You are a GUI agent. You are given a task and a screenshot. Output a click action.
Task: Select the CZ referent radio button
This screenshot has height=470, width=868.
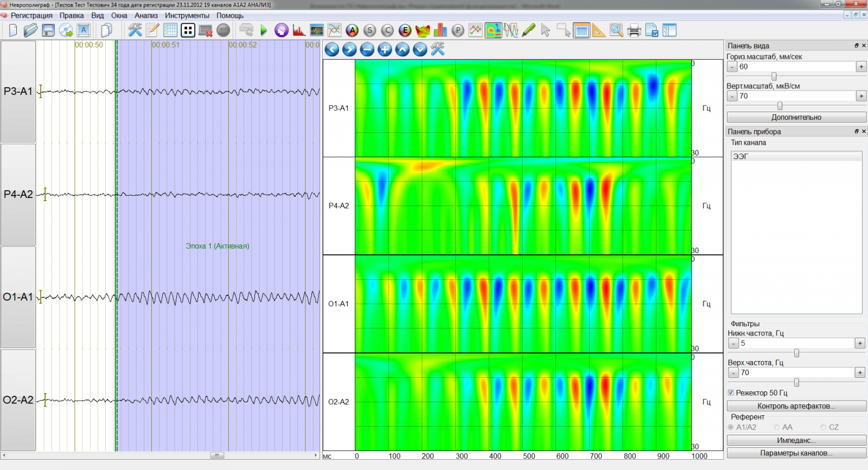point(824,427)
